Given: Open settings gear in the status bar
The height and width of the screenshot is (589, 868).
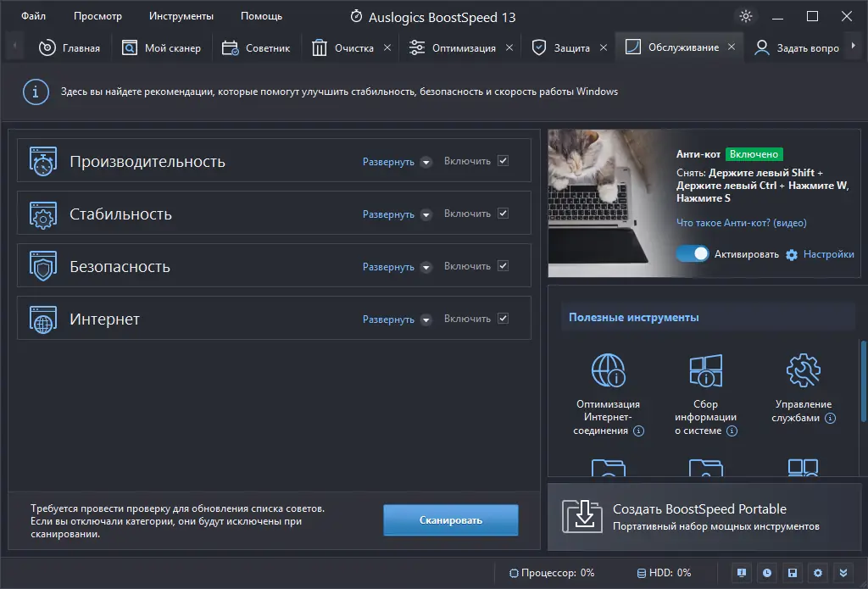Looking at the screenshot, I should 818,573.
